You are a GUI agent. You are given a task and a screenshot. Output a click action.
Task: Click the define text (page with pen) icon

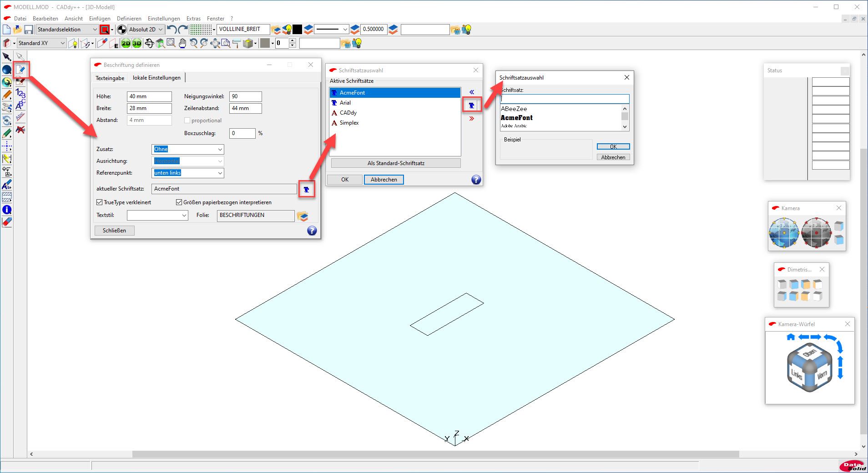pyautogui.click(x=20, y=70)
